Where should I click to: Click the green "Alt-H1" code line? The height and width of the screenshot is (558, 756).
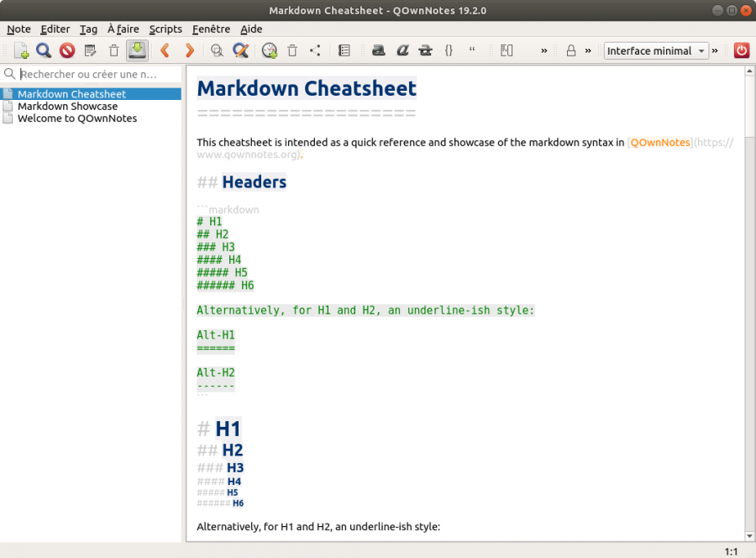[216, 334]
